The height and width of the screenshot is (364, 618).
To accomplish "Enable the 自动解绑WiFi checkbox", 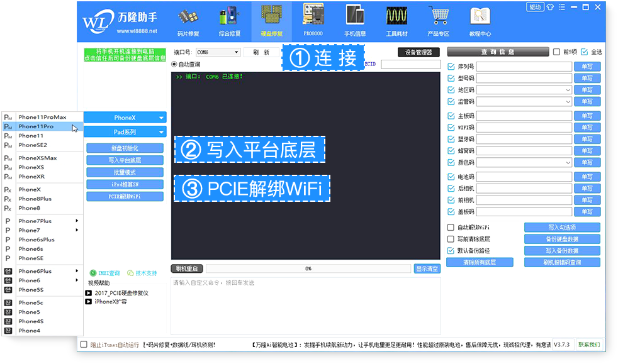I will (451, 227).
